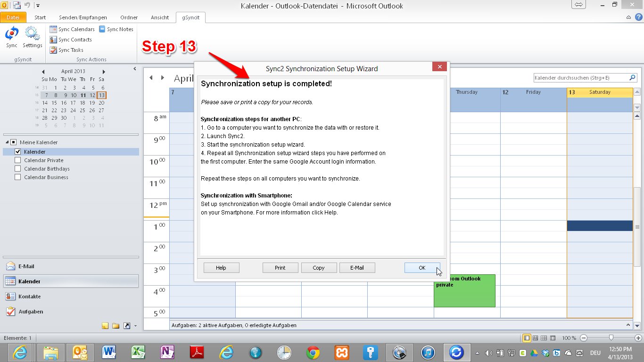Image resolution: width=644 pixels, height=362 pixels.
Task: Open Kontakte in navigation pane
Action: pyautogui.click(x=29, y=296)
